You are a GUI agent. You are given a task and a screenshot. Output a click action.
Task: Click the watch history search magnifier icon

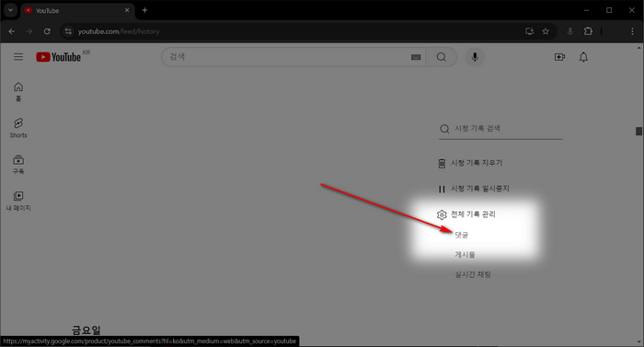pos(444,129)
